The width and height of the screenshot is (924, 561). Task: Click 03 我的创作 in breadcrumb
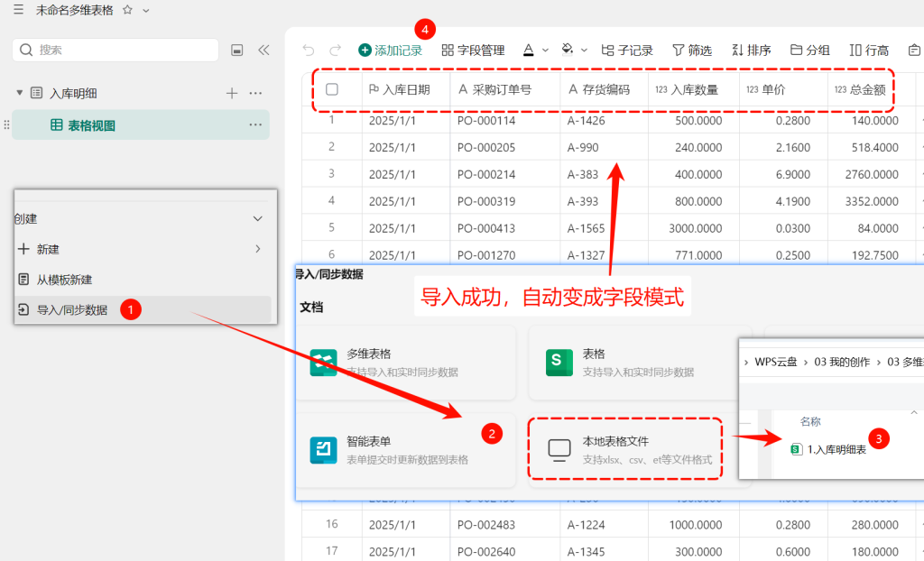click(x=842, y=362)
